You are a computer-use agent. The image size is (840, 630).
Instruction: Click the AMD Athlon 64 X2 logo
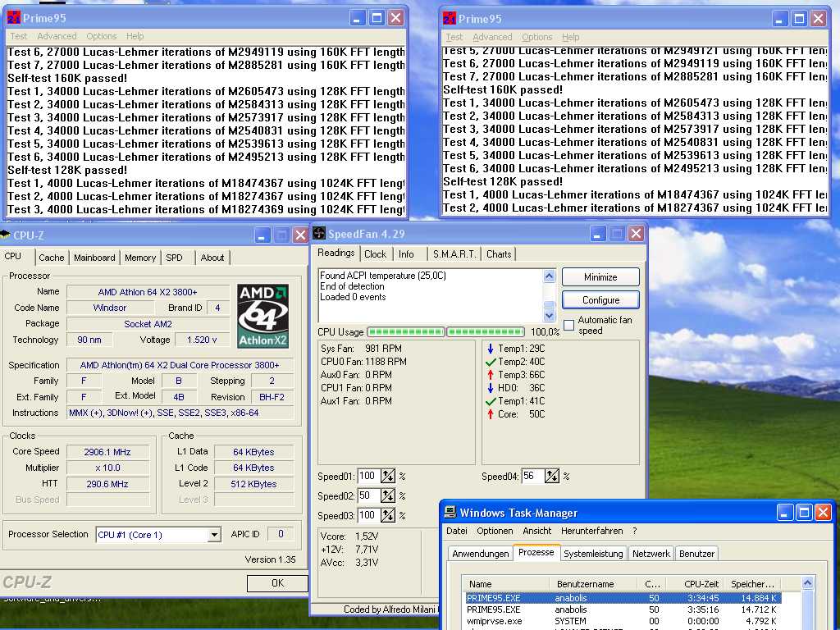(262, 316)
